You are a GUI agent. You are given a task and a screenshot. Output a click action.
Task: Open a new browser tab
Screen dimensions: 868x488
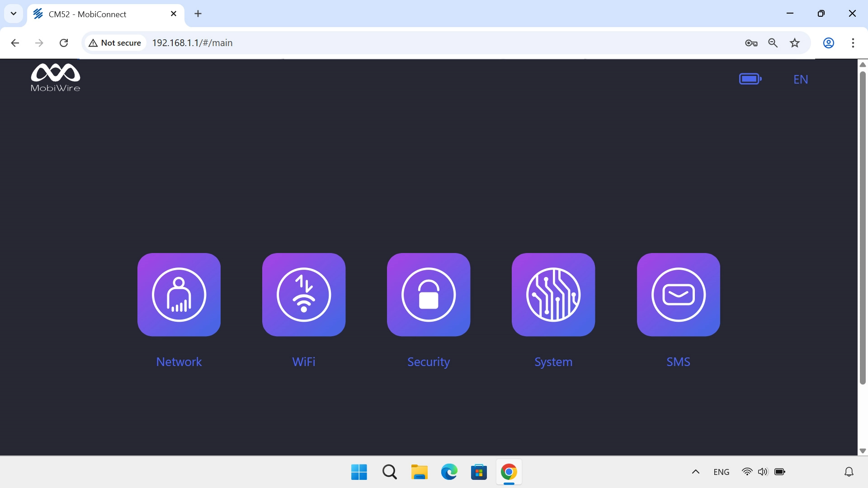(x=198, y=14)
